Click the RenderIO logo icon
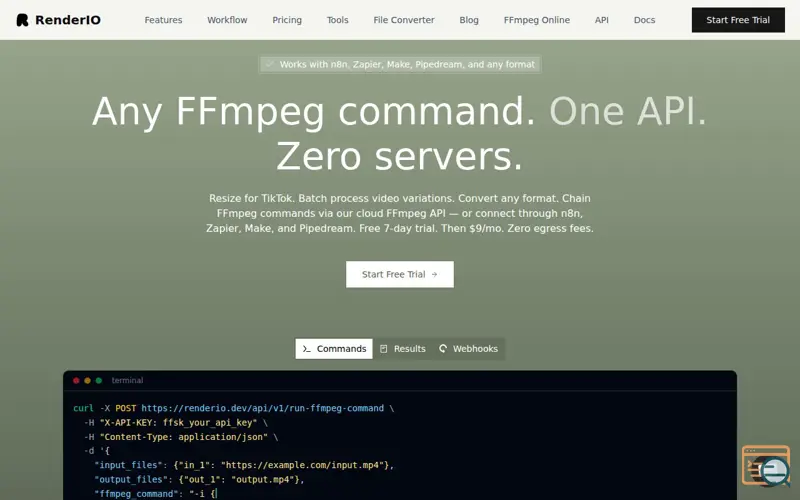The height and width of the screenshot is (500, 800). click(22, 20)
